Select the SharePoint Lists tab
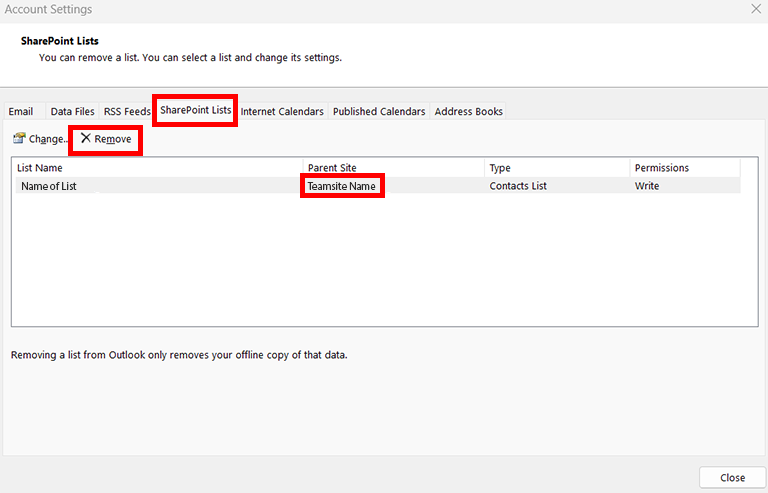This screenshot has width=768, height=493. tap(195, 110)
